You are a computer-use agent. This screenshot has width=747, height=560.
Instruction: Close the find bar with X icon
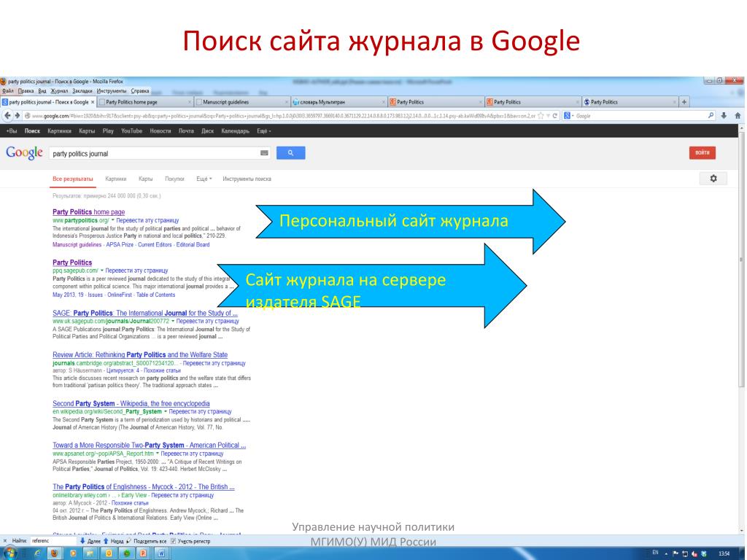point(5,541)
